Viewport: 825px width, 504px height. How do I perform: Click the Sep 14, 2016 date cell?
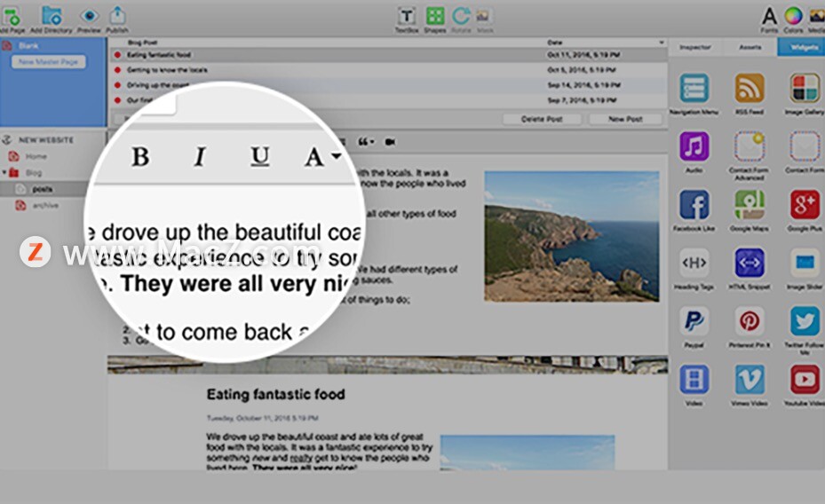click(583, 85)
